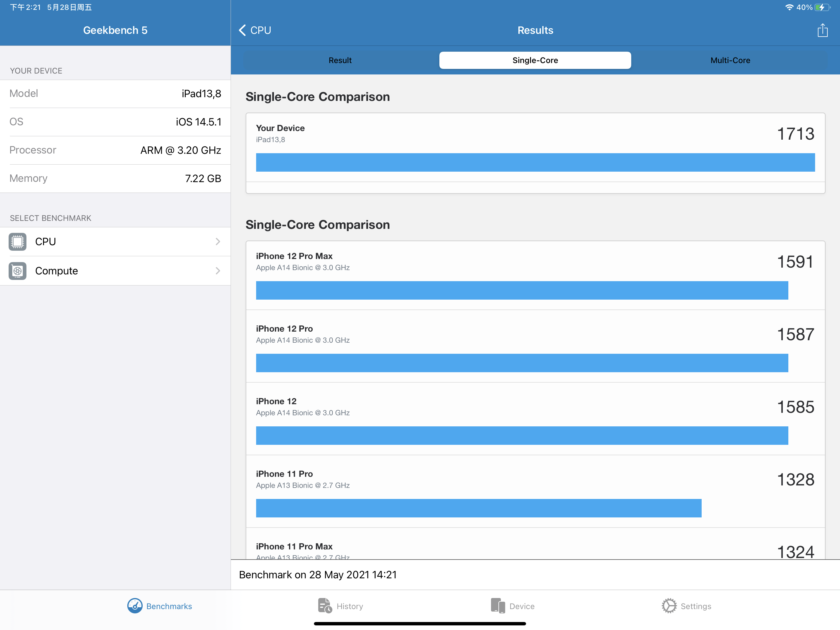Screen dimensions: 840x630
Task: Tap the battery charging icon
Action: coord(822,7)
